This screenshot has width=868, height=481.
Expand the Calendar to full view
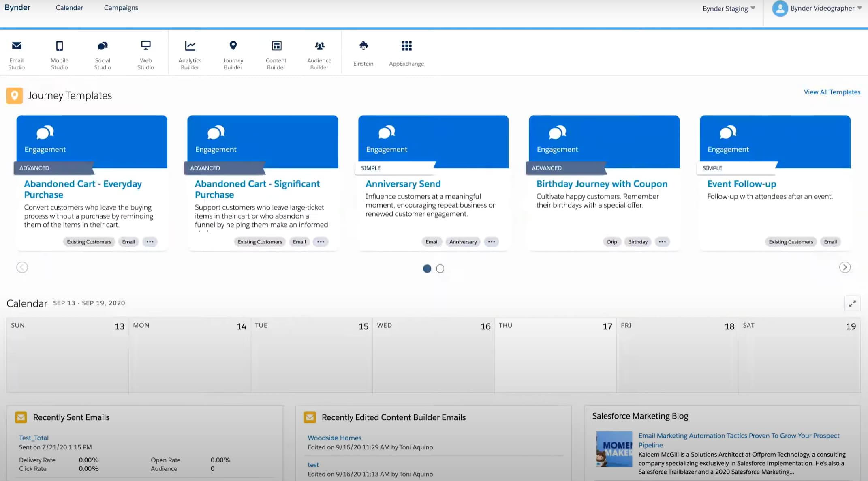pos(853,303)
